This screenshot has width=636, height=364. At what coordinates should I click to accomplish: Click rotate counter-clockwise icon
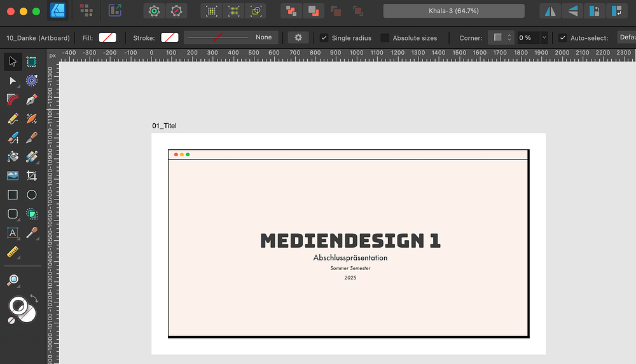[595, 11]
